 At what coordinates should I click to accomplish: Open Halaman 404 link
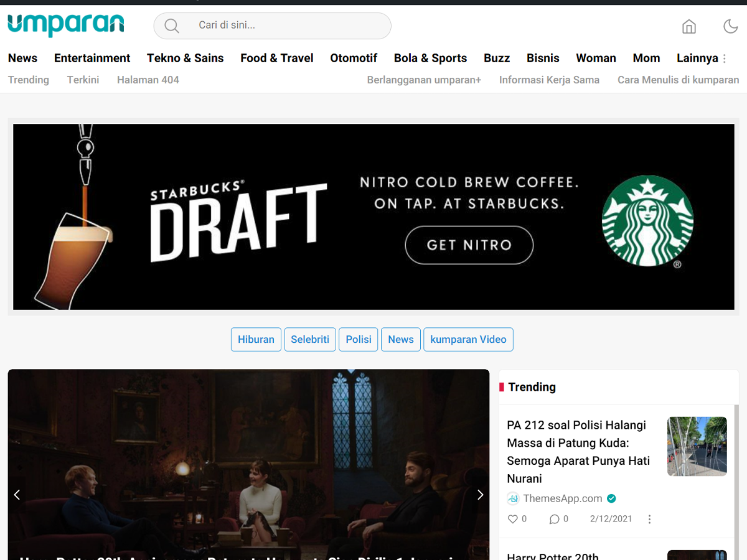tap(148, 80)
